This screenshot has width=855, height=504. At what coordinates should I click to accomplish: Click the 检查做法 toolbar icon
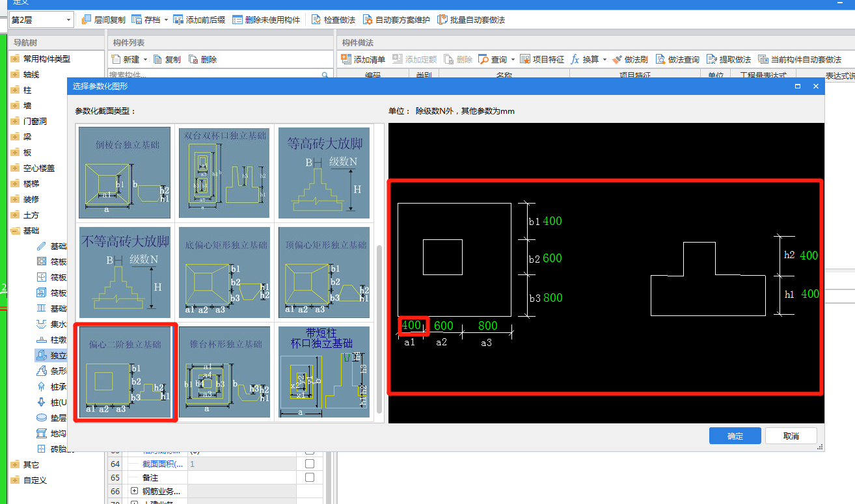click(x=316, y=20)
